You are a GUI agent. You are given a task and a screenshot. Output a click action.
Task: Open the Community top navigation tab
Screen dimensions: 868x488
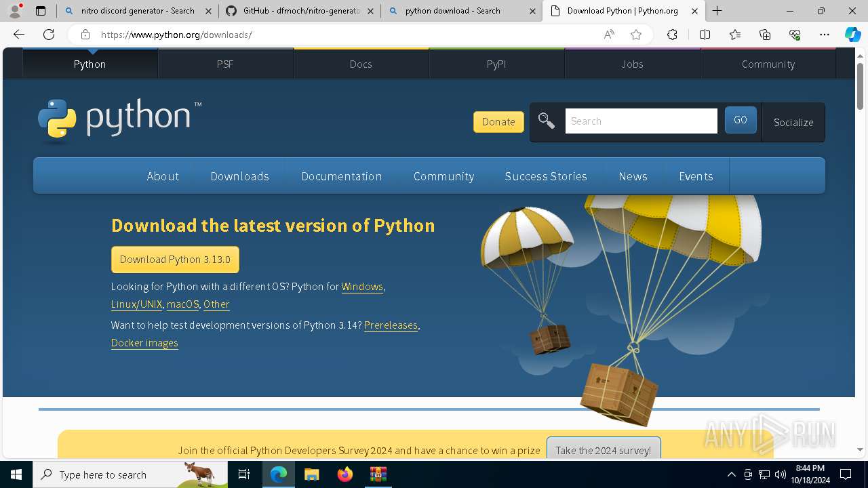pyautogui.click(x=768, y=64)
